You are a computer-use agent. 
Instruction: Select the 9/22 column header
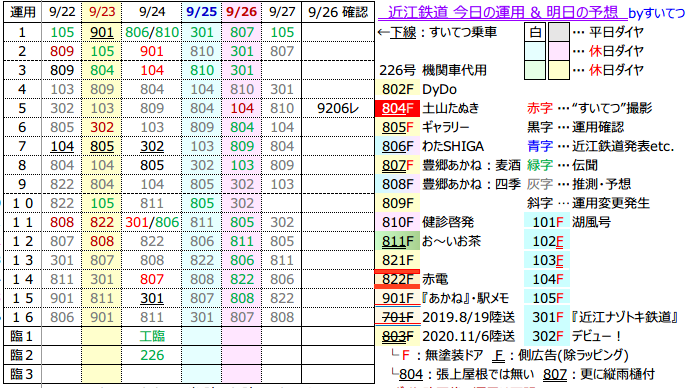pyautogui.click(x=62, y=12)
